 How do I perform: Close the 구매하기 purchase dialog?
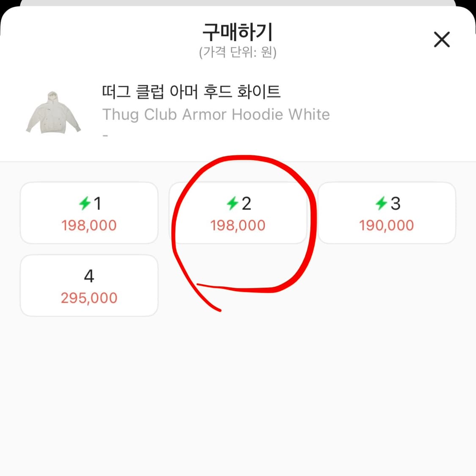click(442, 39)
